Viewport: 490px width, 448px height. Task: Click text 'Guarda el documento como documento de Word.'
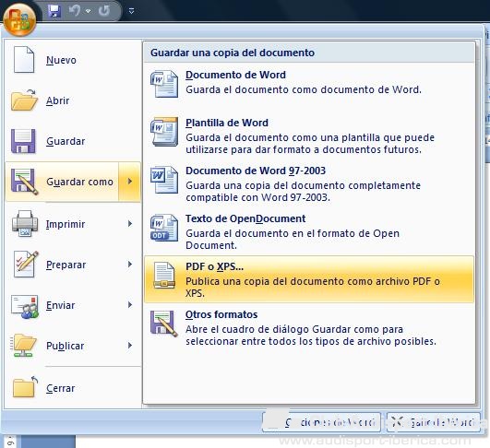click(304, 90)
